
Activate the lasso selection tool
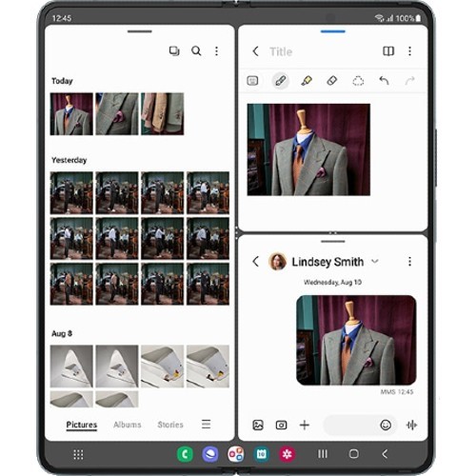coord(358,81)
